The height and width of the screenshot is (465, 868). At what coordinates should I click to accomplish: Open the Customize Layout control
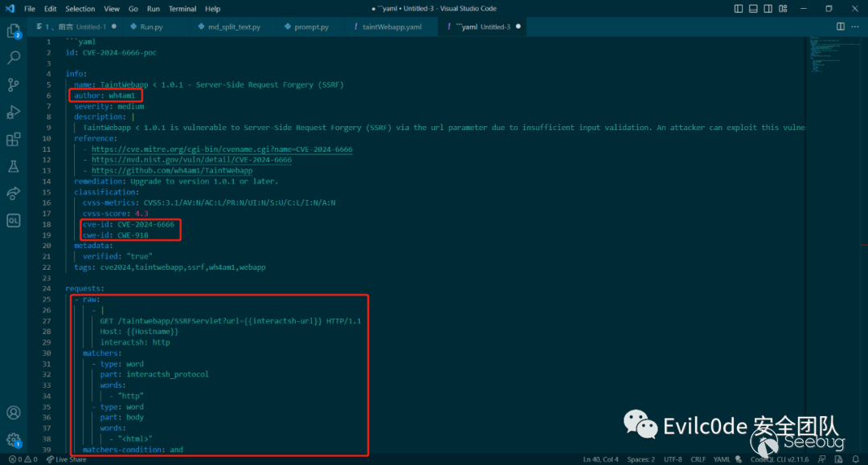784,9
